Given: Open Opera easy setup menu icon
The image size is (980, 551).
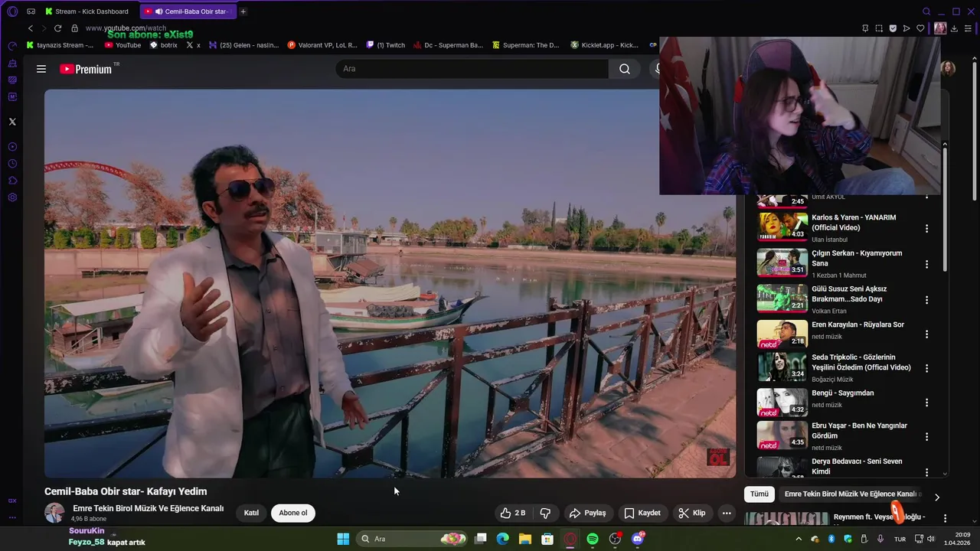Looking at the screenshot, I should (966, 28).
